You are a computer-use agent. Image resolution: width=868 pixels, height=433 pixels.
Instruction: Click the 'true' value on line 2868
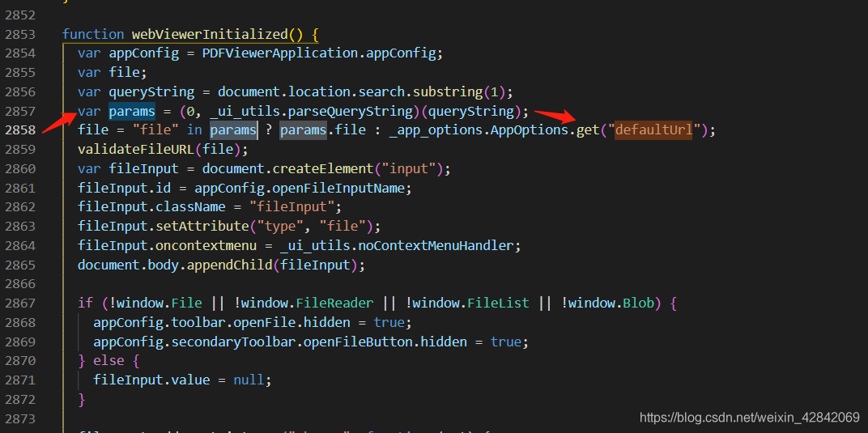[389, 322]
